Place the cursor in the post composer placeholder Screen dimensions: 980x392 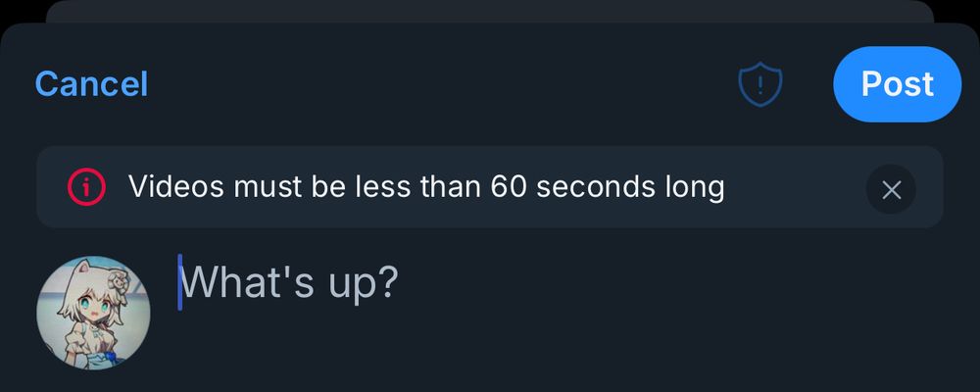click(x=291, y=282)
